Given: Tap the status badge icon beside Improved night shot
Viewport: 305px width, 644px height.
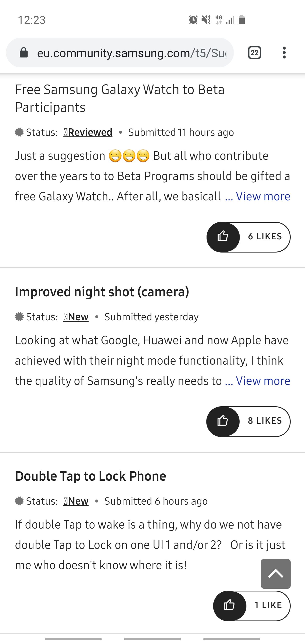Looking at the screenshot, I should pyautogui.click(x=20, y=316).
